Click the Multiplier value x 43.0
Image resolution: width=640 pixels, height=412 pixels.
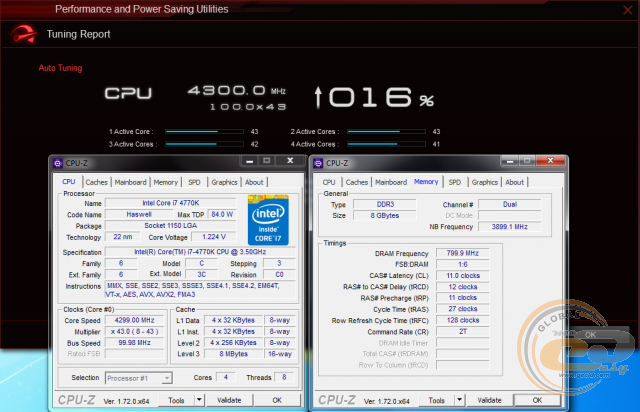[x=134, y=332]
